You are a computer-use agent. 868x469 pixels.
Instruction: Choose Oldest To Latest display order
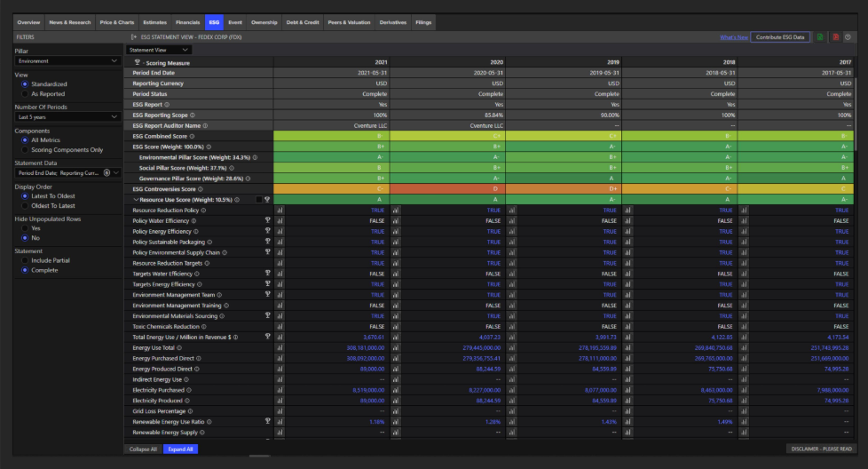[x=26, y=206]
